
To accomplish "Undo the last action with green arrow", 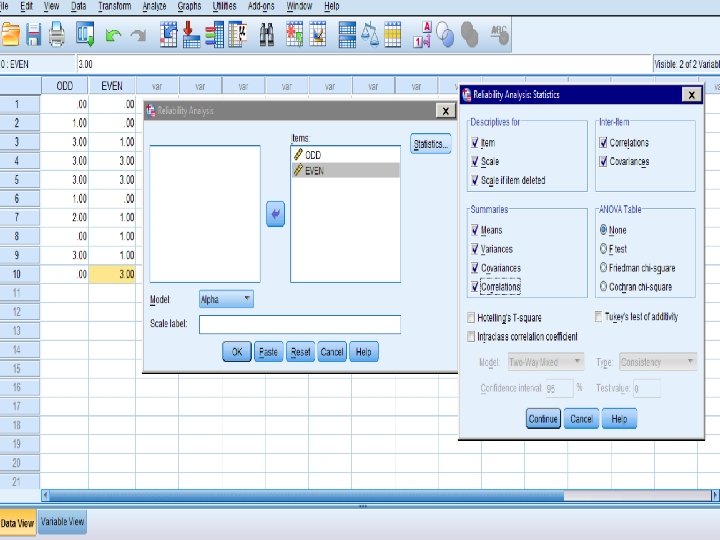I will [113, 36].
